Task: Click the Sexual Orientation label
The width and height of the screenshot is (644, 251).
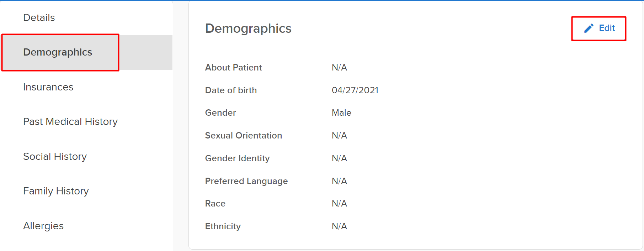Action: (x=243, y=136)
